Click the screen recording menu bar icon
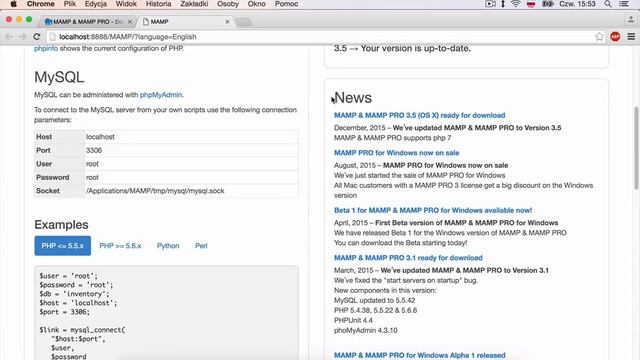This screenshot has height=360, width=640. [490, 4]
